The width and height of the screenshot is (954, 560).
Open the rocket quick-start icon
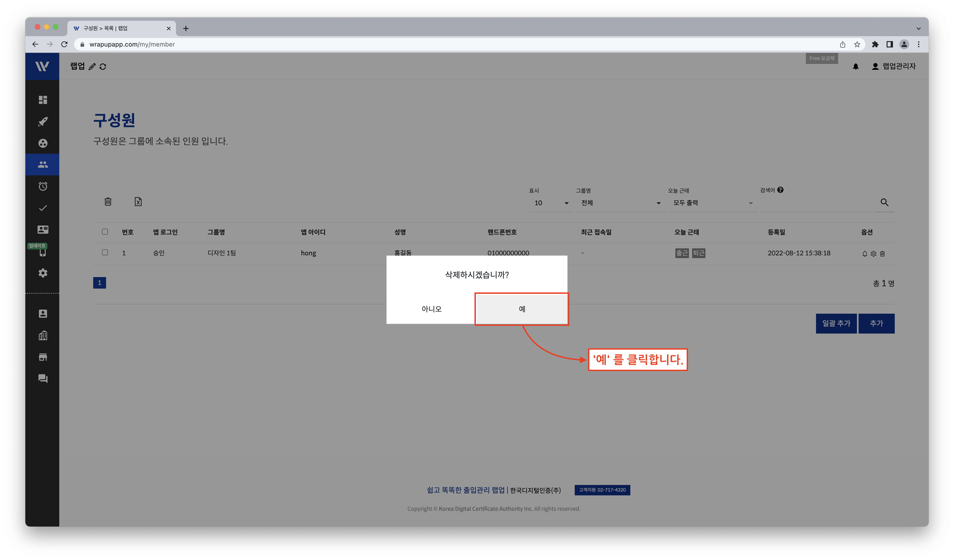[x=43, y=121]
